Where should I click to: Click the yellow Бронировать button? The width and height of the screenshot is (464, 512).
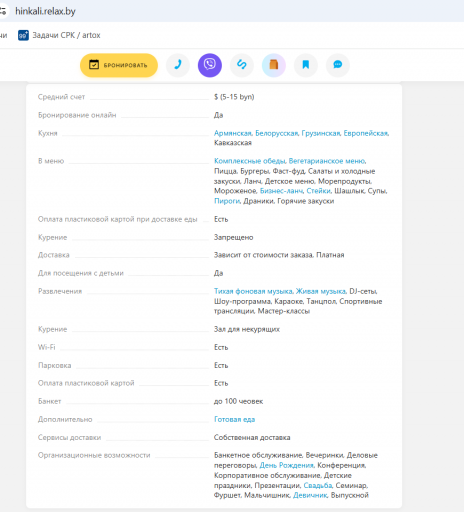(119, 65)
